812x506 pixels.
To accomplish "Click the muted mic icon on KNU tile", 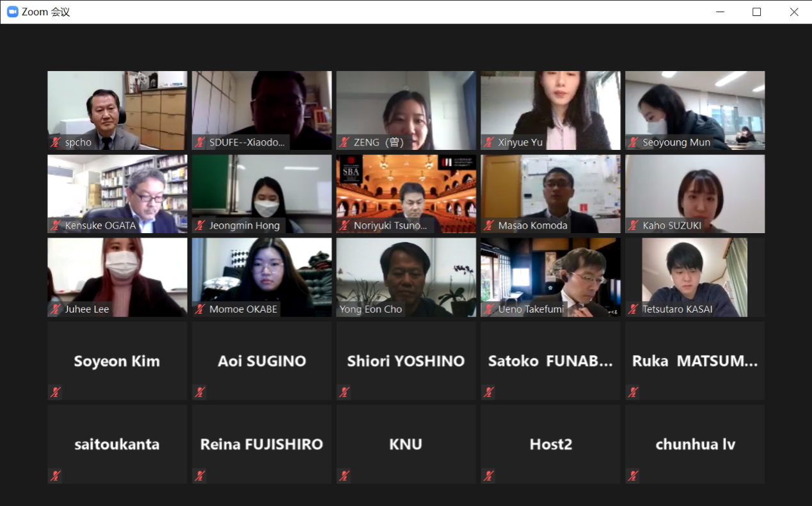I will click(345, 476).
